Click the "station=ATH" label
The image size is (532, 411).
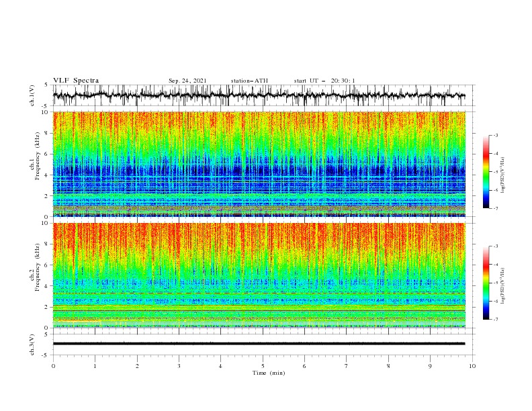point(249,81)
